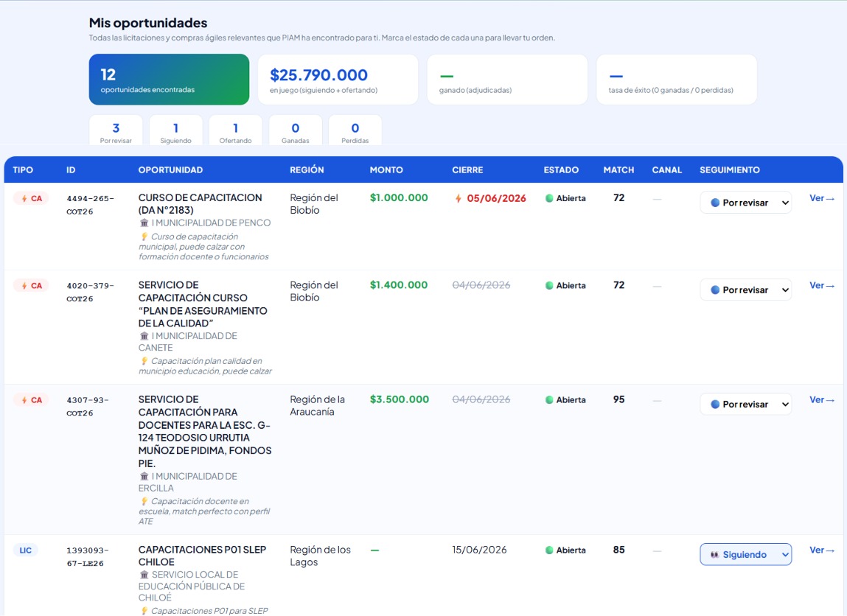
Task: Click the closing date 05/06/2026
Action: 496,199
